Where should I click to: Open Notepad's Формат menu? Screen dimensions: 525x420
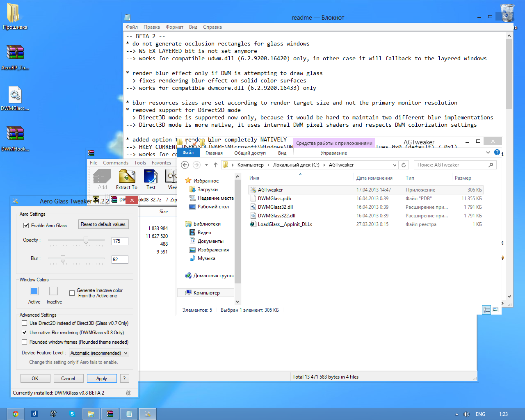coord(174,27)
